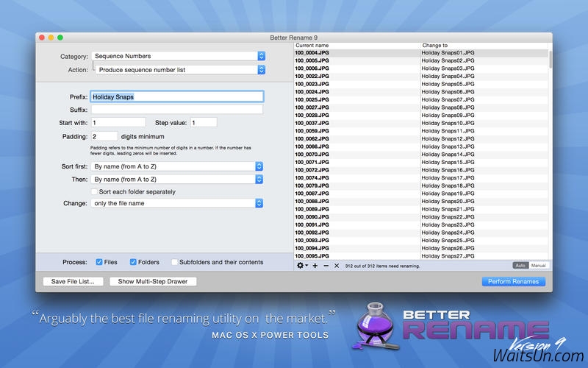Viewport: 588px width, 368px height.
Task: Select row 100_0090.JPG
Action: tap(420, 217)
